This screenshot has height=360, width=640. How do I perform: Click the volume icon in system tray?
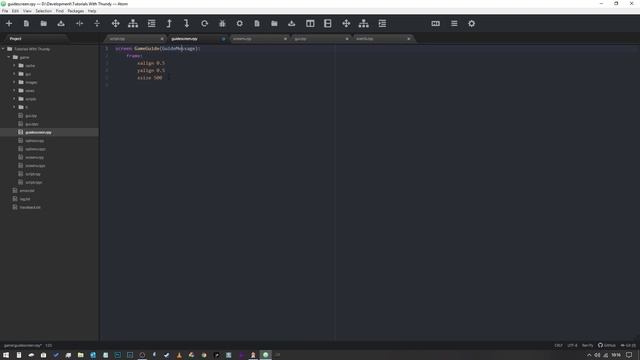(x=597, y=355)
